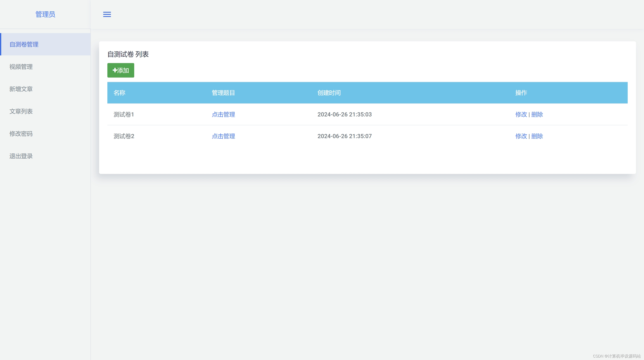644x360 pixels.
Task: Click 点击管理 link for 测试卷2
Action: tap(223, 136)
